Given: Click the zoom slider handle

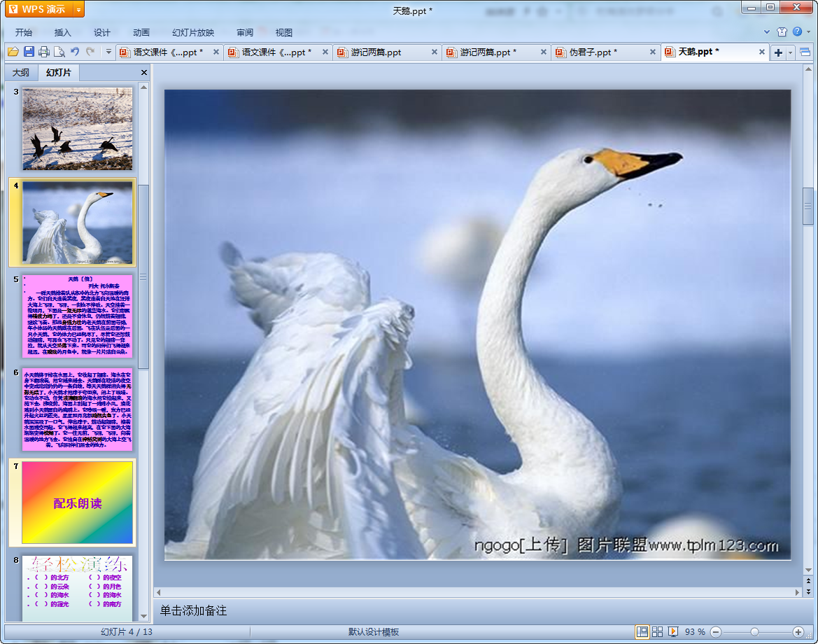Looking at the screenshot, I should pos(754,631).
